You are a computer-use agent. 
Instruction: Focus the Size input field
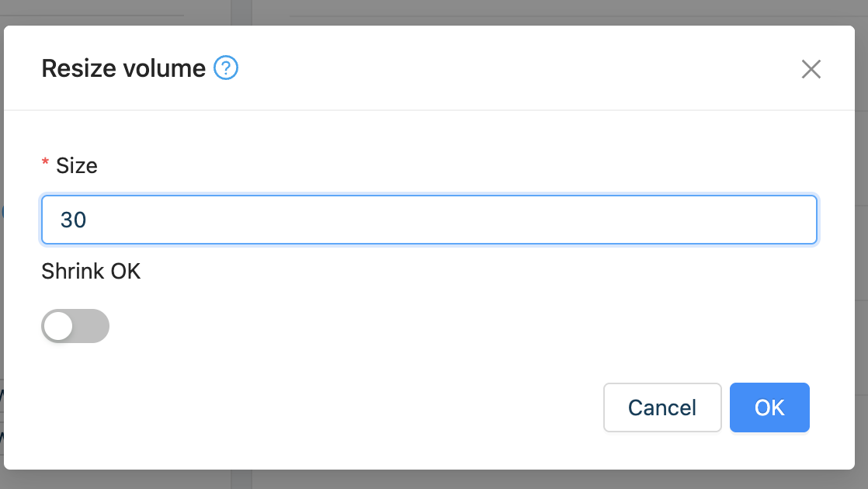click(x=429, y=220)
